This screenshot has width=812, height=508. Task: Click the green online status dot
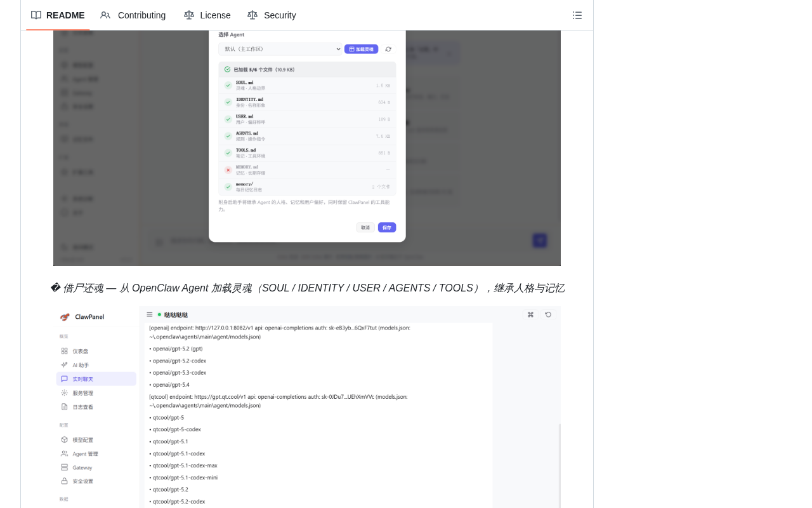click(159, 314)
